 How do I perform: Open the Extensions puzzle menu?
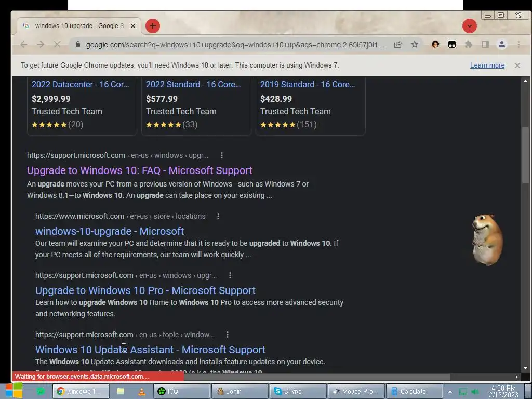[469, 45]
